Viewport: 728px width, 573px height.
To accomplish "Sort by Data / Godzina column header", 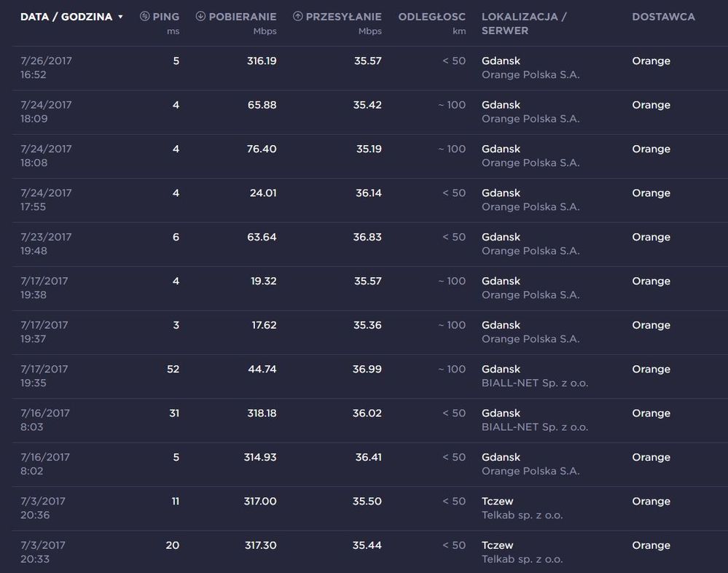I will 66,17.
